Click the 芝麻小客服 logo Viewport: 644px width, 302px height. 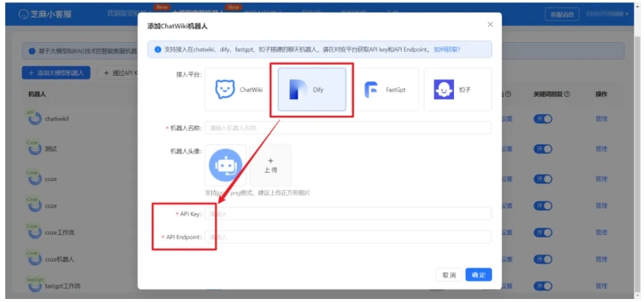click(45, 14)
